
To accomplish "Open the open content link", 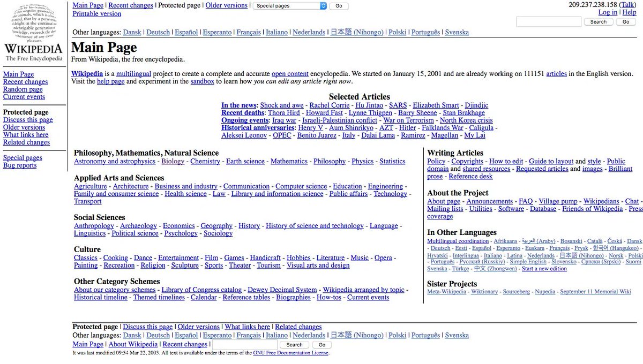I will (290, 74).
